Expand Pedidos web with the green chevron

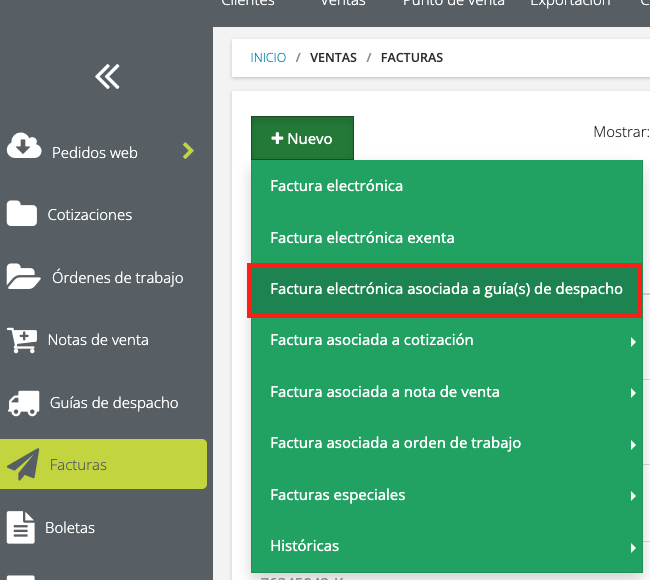click(188, 150)
